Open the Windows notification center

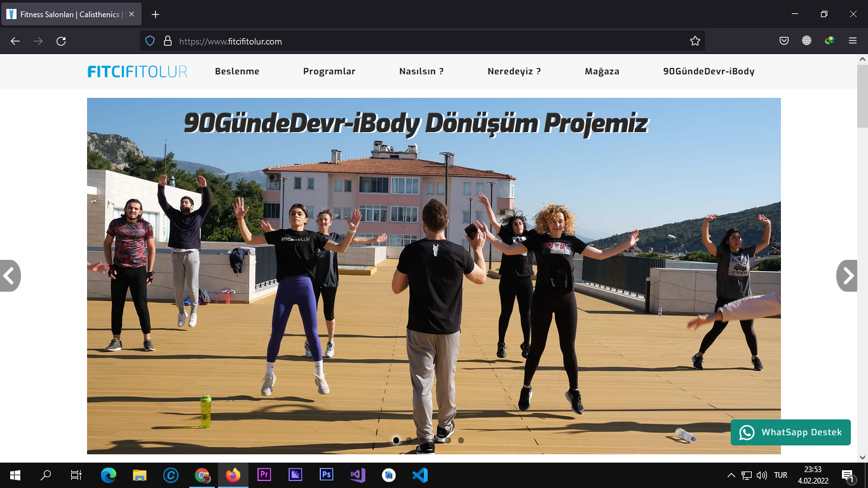848,475
